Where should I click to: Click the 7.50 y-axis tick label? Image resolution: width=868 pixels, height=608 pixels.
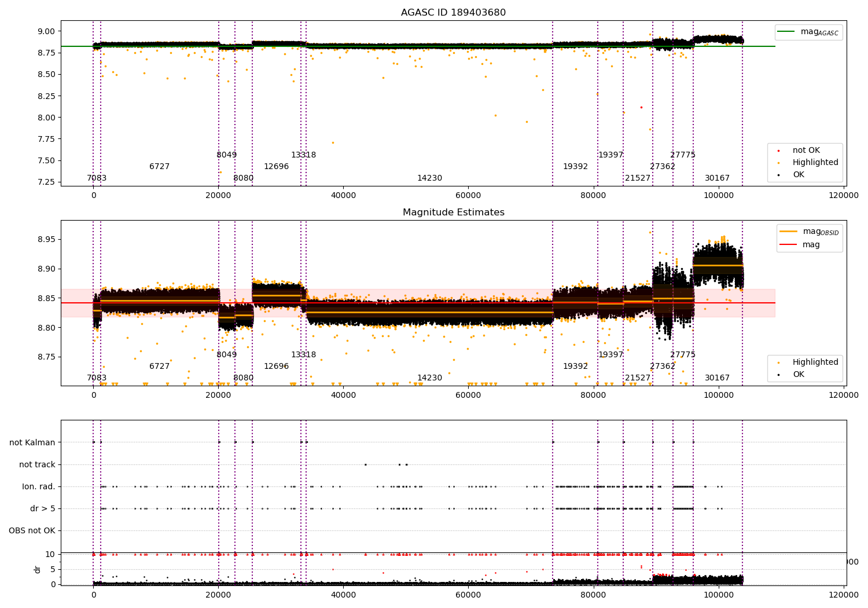point(47,161)
